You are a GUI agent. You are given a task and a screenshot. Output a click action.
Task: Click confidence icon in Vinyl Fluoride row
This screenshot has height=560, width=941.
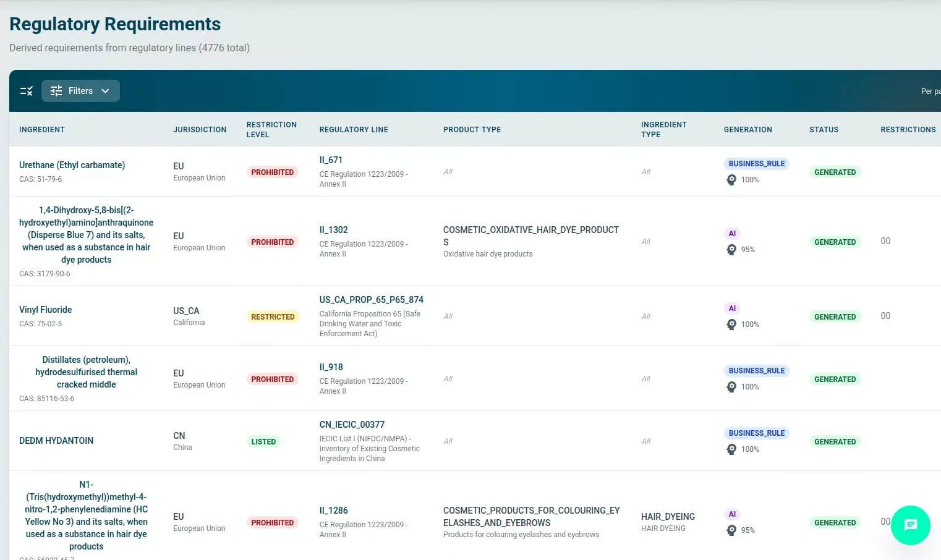point(731,325)
